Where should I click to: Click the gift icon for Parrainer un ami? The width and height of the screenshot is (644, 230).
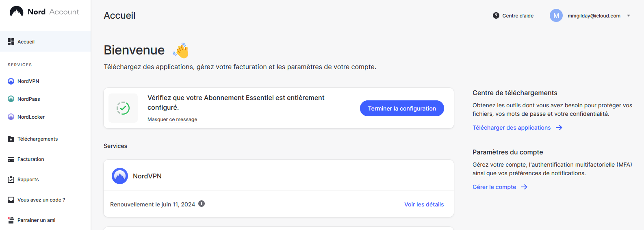click(x=11, y=220)
